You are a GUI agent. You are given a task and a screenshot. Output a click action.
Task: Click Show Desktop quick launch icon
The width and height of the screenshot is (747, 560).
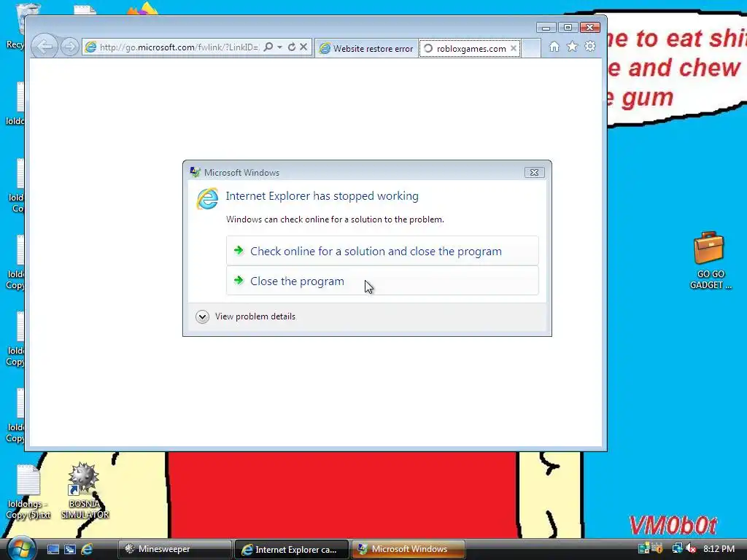53,549
